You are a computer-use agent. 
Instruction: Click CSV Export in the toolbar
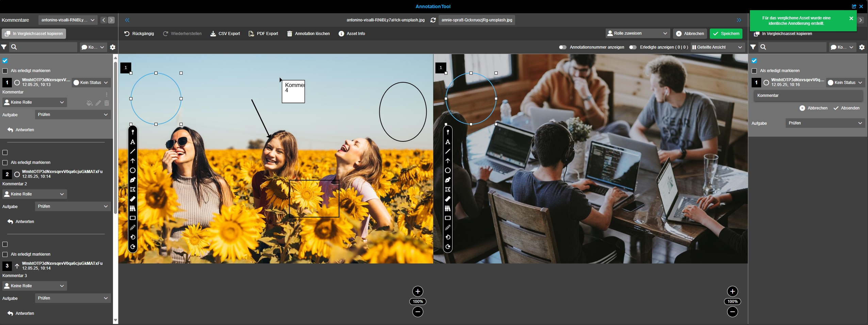pos(225,34)
